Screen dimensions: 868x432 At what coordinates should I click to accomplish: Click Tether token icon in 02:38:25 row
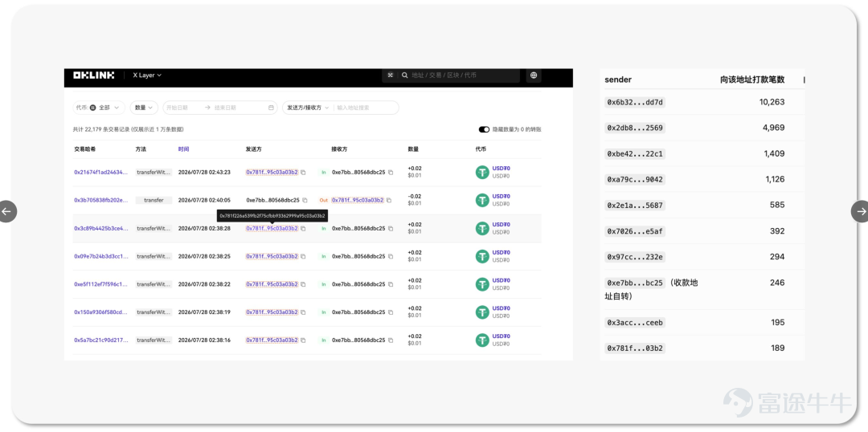point(482,257)
